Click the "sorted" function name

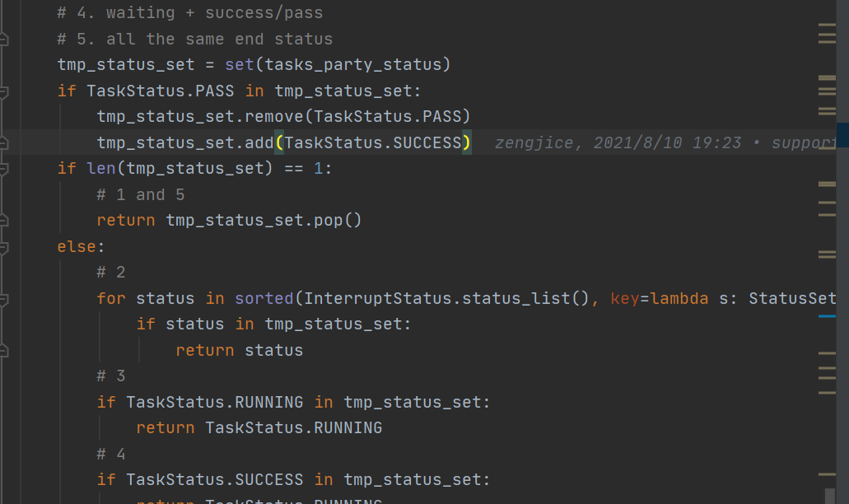(264, 298)
